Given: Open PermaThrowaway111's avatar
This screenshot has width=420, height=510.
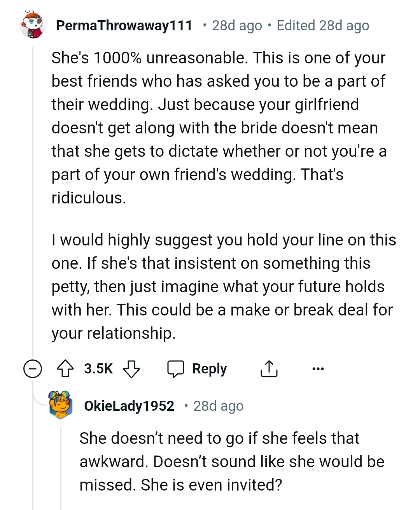Looking at the screenshot, I should tap(32, 26).
